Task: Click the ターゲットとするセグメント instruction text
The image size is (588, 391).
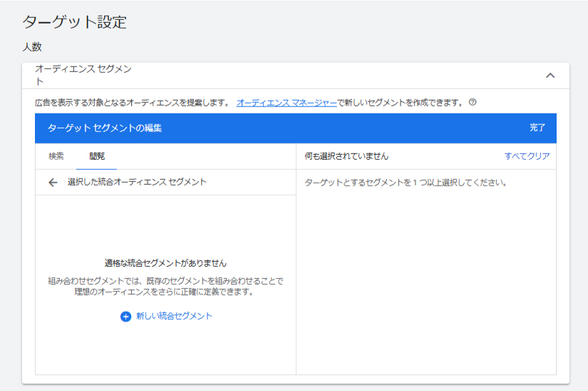Action: coord(406,183)
